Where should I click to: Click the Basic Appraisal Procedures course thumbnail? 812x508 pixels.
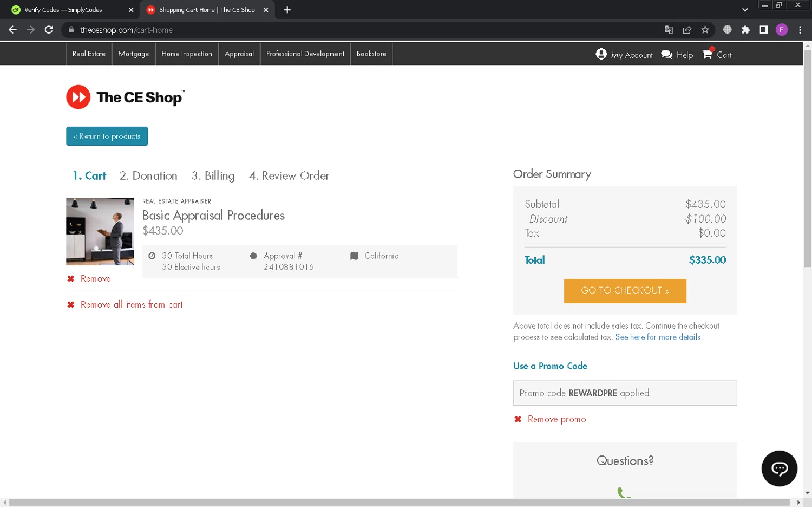(x=100, y=231)
